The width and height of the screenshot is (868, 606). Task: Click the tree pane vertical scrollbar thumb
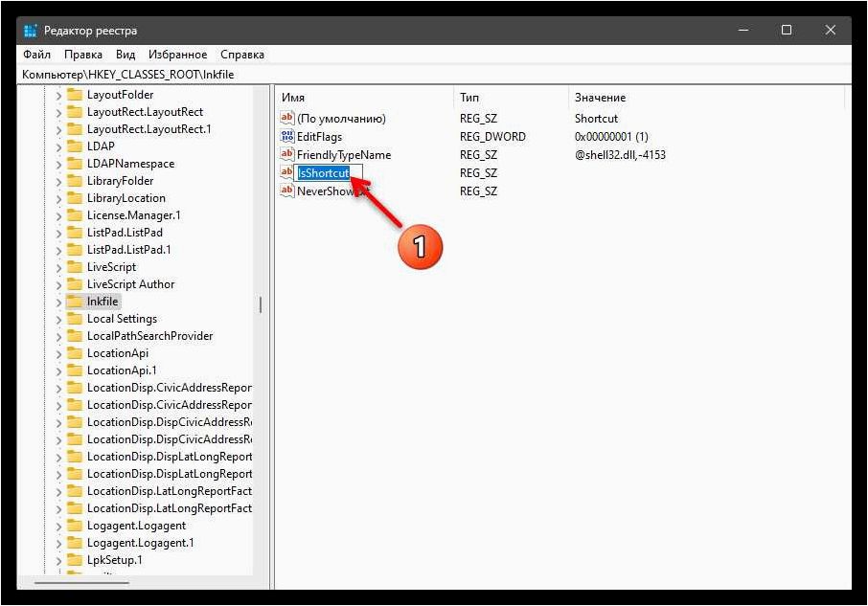pos(261,304)
